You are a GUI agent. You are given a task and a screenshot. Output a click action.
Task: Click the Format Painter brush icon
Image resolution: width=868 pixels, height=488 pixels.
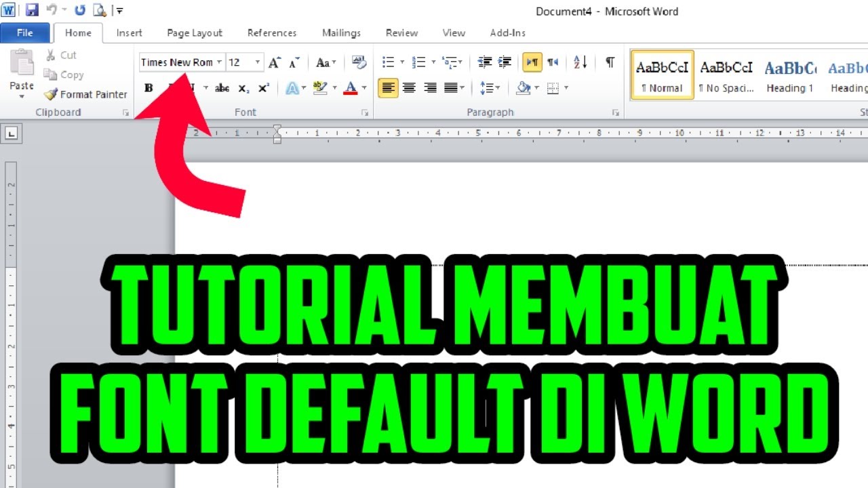coord(50,95)
